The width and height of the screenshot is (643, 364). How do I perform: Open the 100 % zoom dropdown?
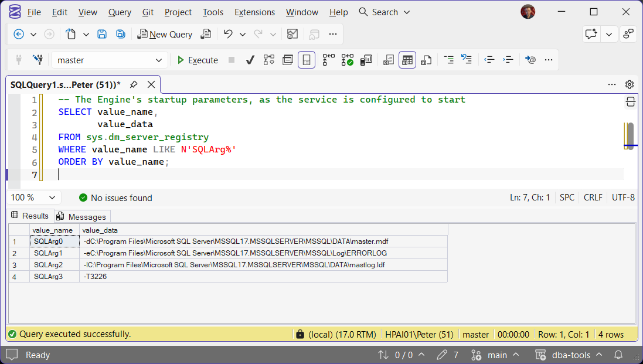click(33, 198)
